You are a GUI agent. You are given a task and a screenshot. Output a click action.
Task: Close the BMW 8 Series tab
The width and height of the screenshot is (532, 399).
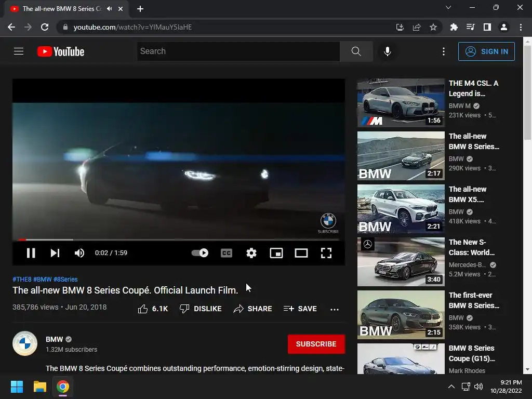click(121, 9)
